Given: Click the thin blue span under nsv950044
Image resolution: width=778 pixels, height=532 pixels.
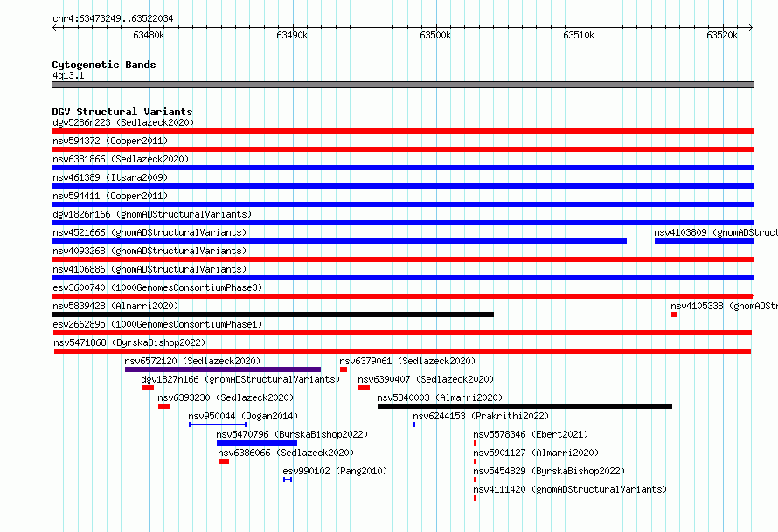Looking at the screenshot, I should point(218,425).
